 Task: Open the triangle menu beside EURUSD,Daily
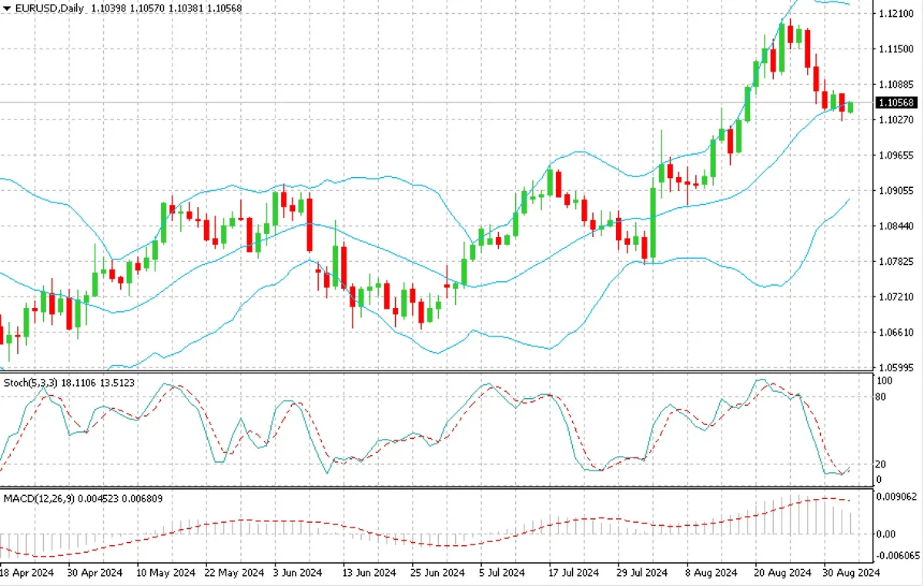[x=7, y=6]
